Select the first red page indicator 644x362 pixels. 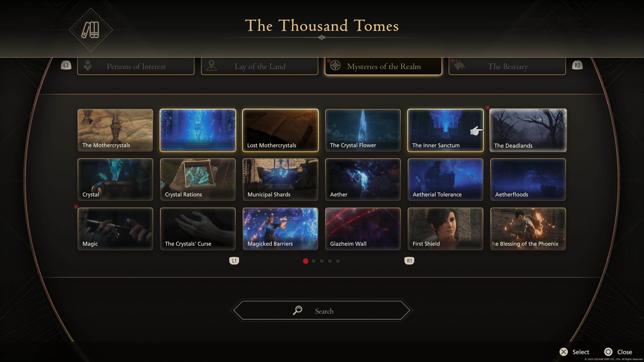305,261
